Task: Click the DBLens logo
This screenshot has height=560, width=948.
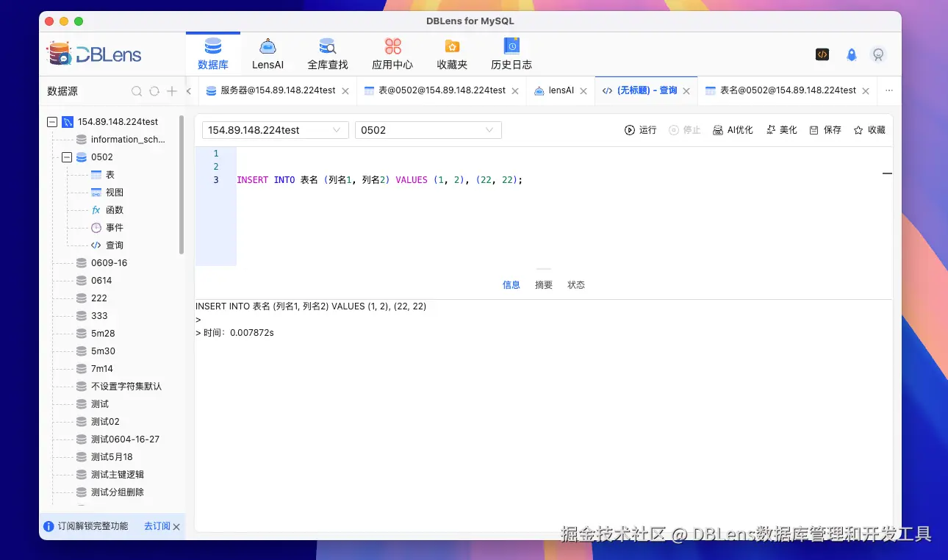Action: tap(94, 54)
